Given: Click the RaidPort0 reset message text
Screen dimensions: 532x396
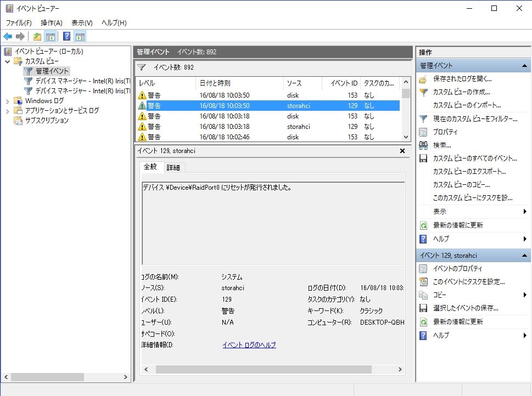Looking at the screenshot, I should click(x=217, y=188).
